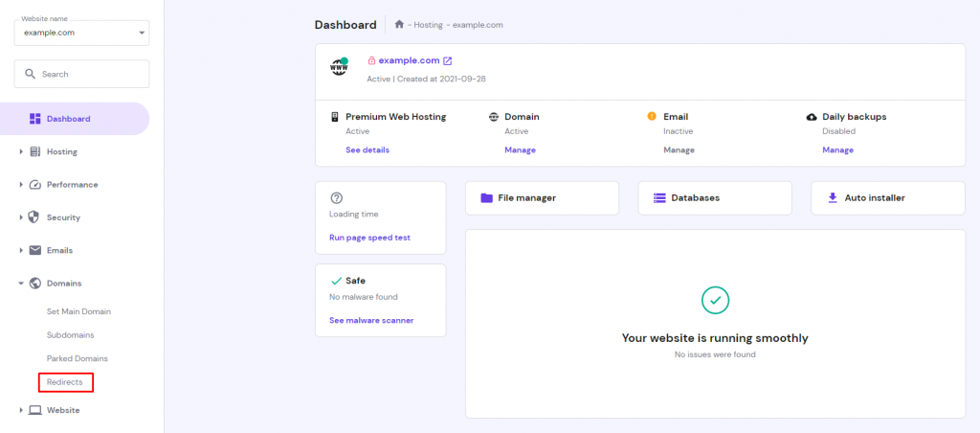Click the File manager folder icon

(486, 198)
